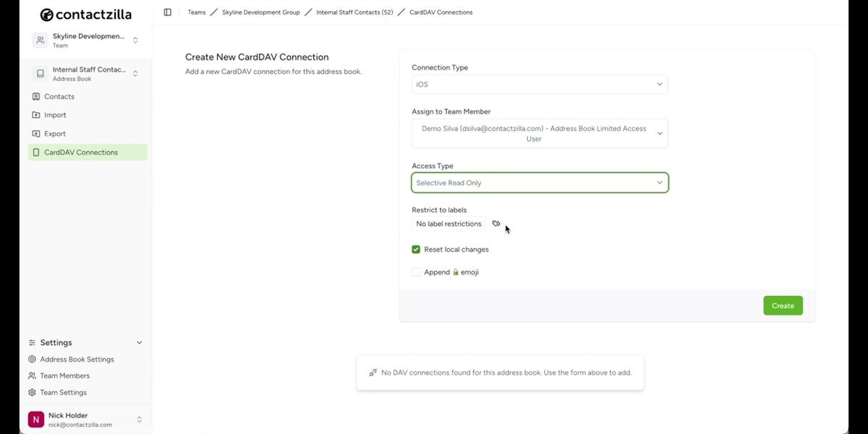The image size is (868, 434).
Task: Click the labels icon beside No label restrictions
Action: (495, 224)
